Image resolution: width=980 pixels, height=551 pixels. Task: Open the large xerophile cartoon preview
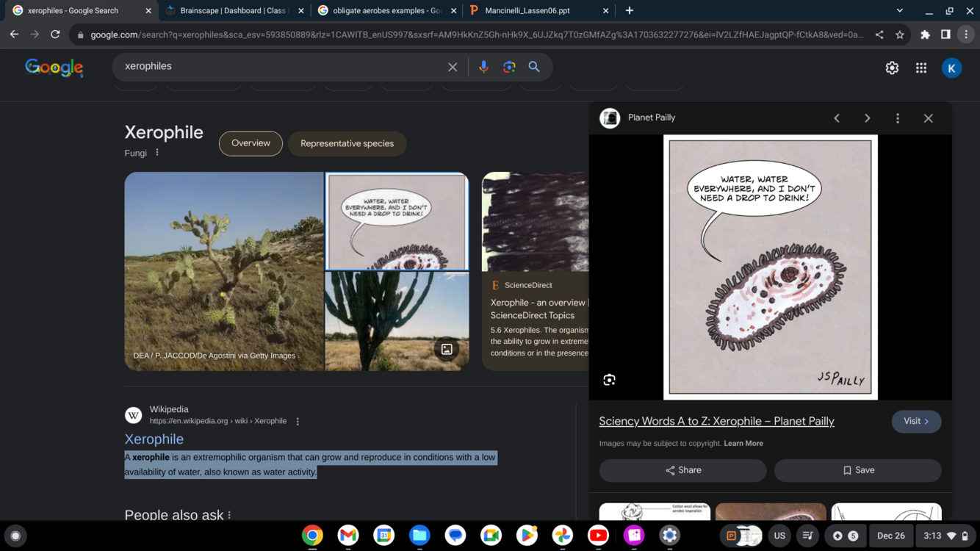tap(770, 267)
